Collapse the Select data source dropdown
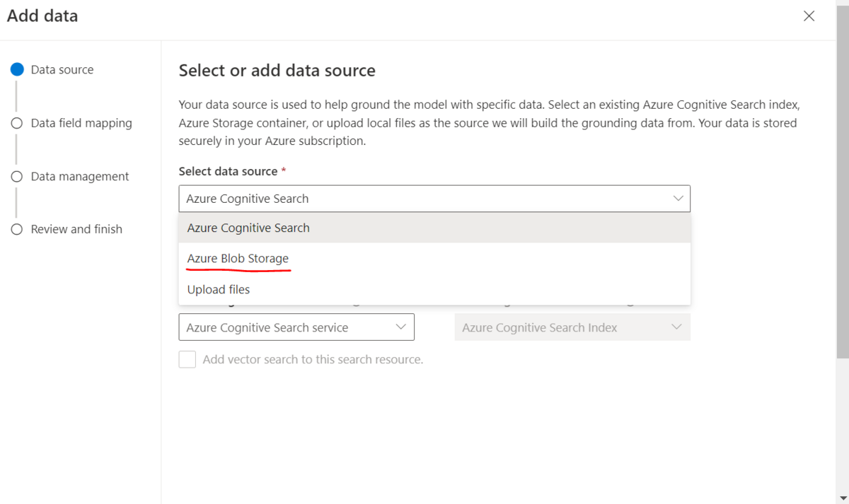Screen dimensions: 849x504 pos(434,199)
